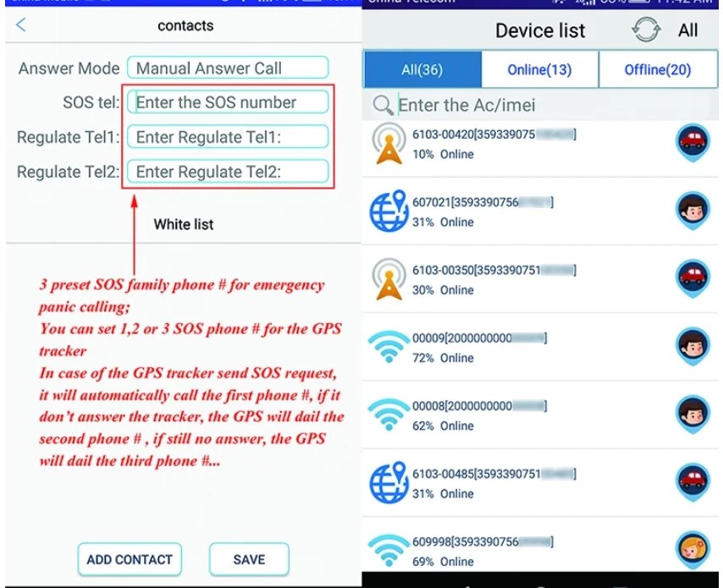Viewport: 723px width, 588px height.
Task: Open boy avatar marker for device 00008
Action: point(693,415)
